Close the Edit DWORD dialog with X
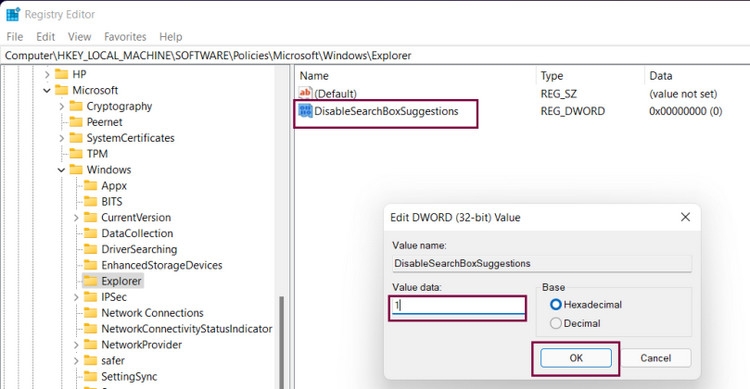The height and width of the screenshot is (389, 750). (x=685, y=217)
